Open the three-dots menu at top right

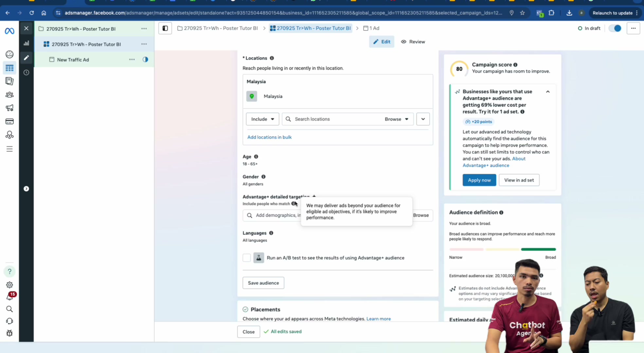coord(633,28)
